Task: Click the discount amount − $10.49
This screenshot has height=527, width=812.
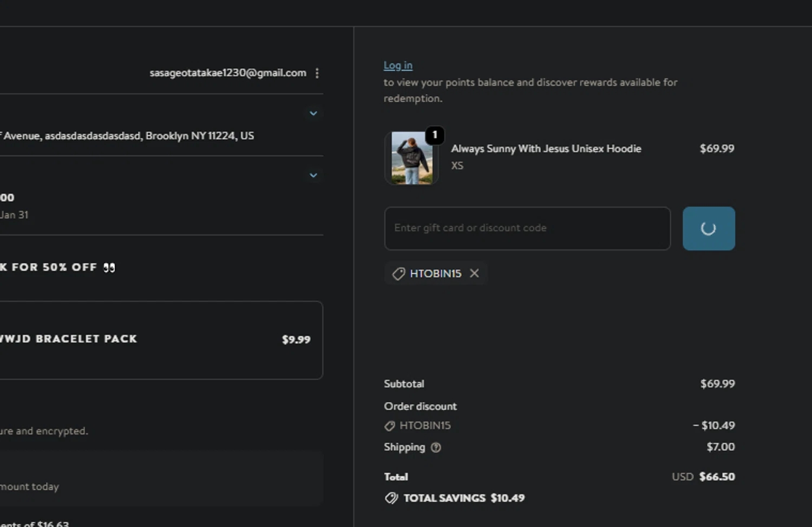Action: pyautogui.click(x=714, y=425)
